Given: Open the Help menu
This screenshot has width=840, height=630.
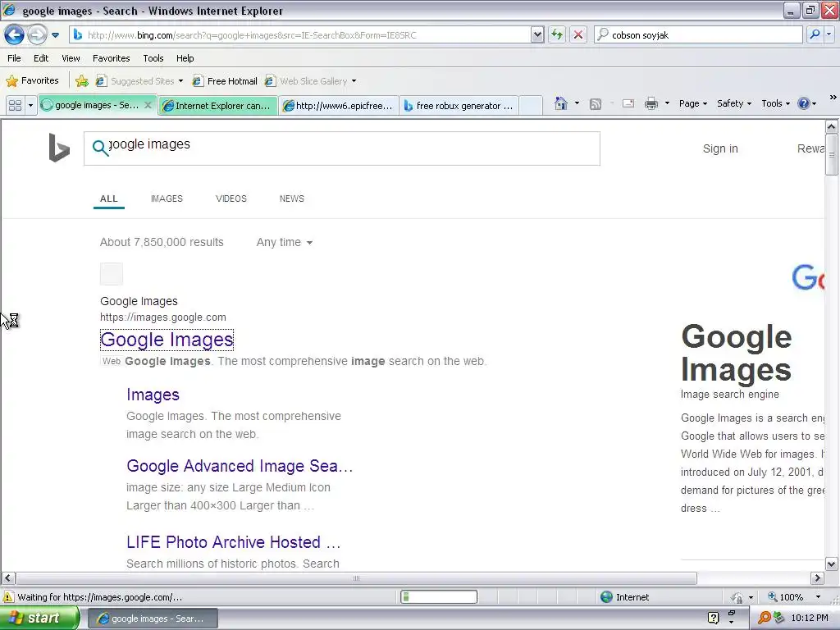Looking at the screenshot, I should coord(185,58).
